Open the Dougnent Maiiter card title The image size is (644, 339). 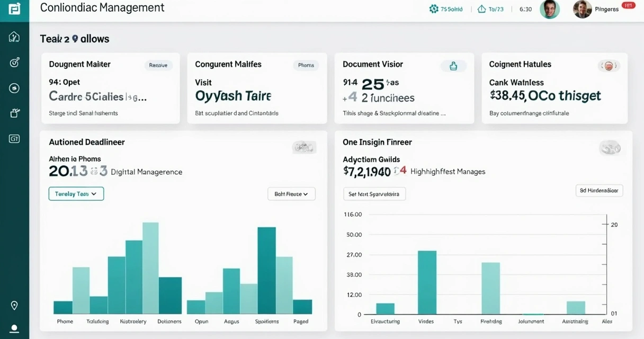[79, 64]
